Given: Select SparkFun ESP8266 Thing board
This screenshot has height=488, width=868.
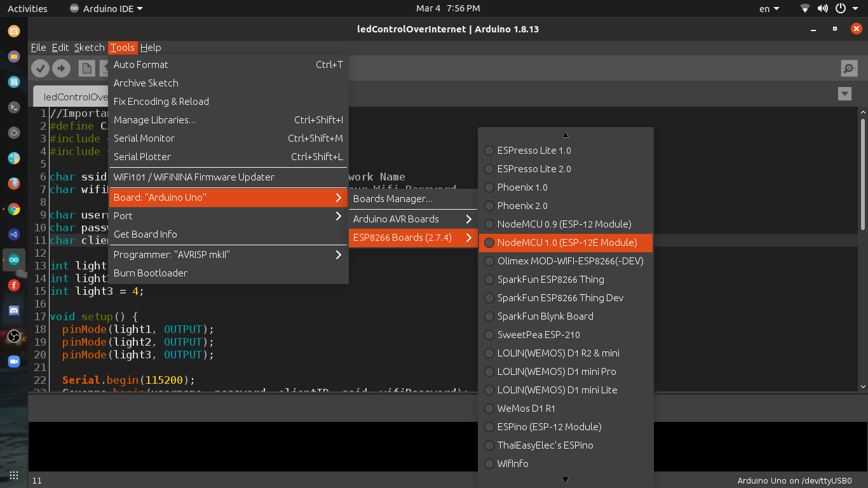Looking at the screenshot, I should [x=566, y=280].
